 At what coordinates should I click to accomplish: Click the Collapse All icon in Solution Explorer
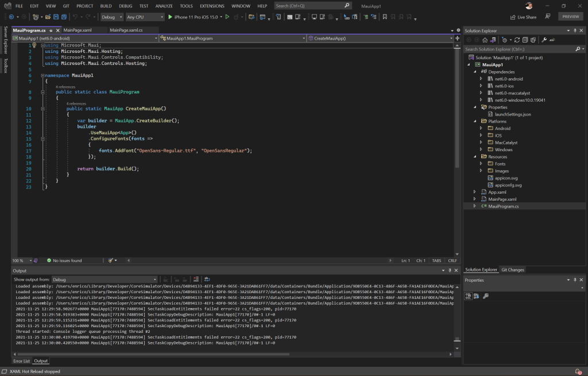coord(526,40)
